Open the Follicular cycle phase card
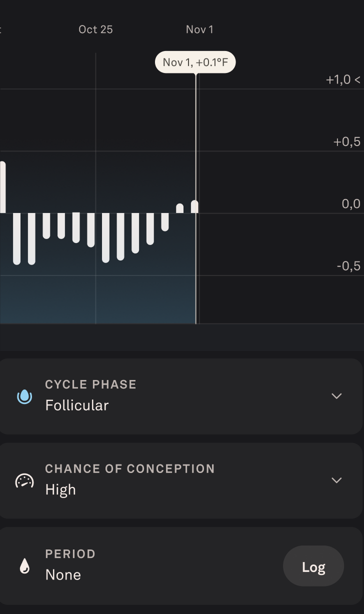The image size is (364, 614). 180,396
